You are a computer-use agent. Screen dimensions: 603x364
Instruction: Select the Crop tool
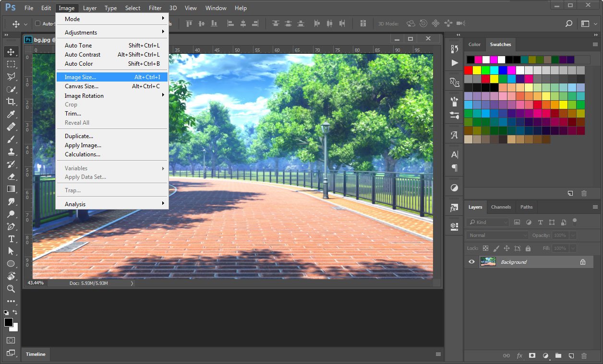[11, 102]
